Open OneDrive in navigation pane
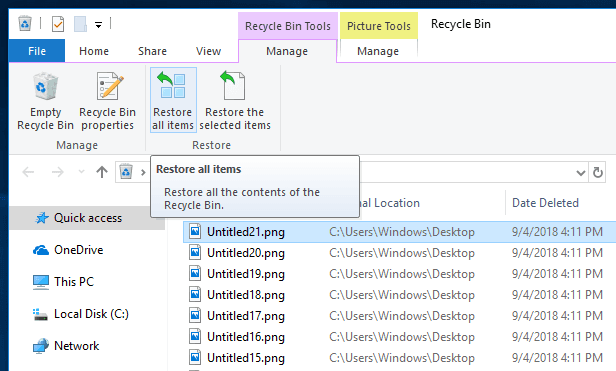The image size is (616, 371). coord(78,250)
